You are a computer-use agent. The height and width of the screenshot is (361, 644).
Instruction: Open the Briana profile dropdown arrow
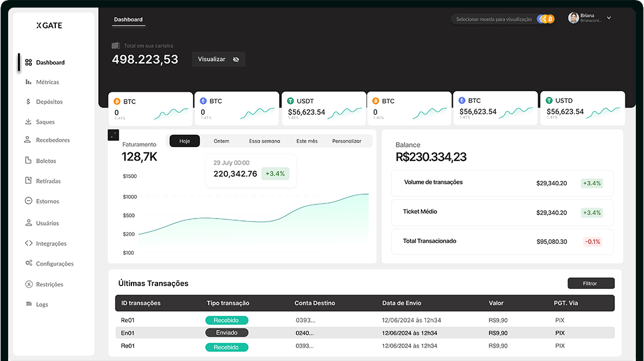(609, 18)
